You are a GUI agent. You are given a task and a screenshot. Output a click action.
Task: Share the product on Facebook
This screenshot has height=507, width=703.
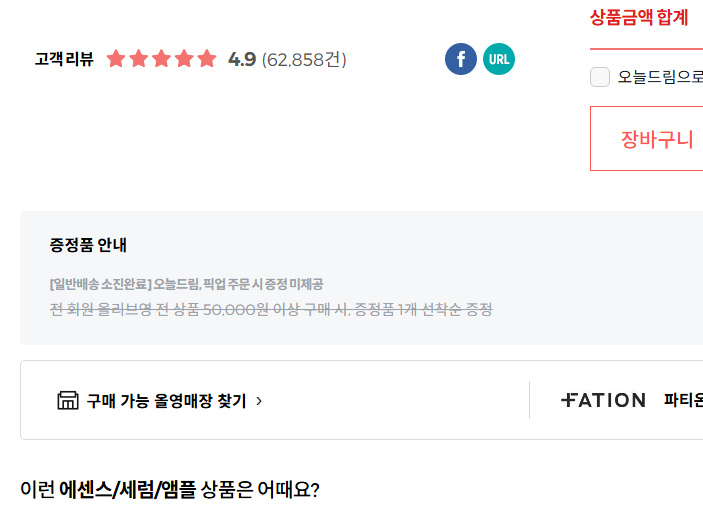(461, 59)
